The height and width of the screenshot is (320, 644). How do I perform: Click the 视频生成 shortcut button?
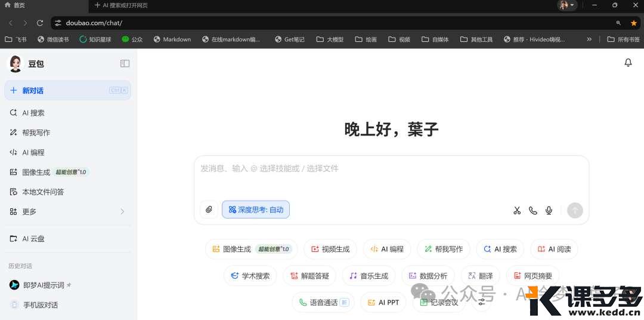[x=330, y=249]
